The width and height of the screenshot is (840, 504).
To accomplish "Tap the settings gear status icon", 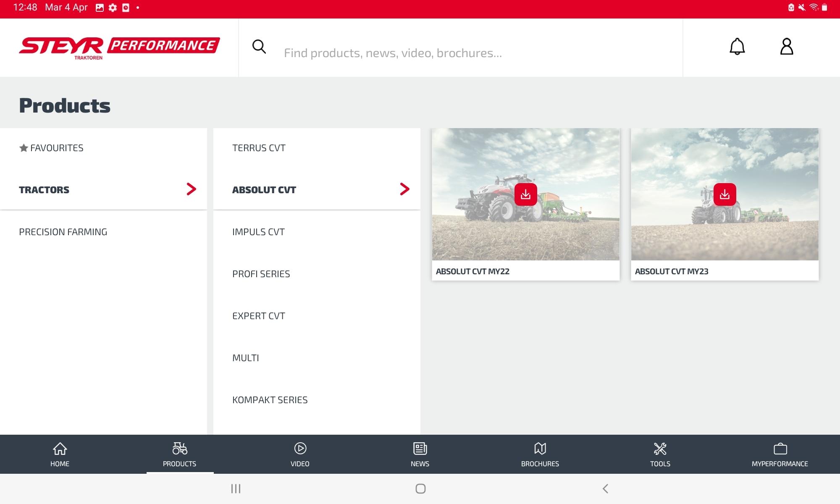I will (x=113, y=8).
